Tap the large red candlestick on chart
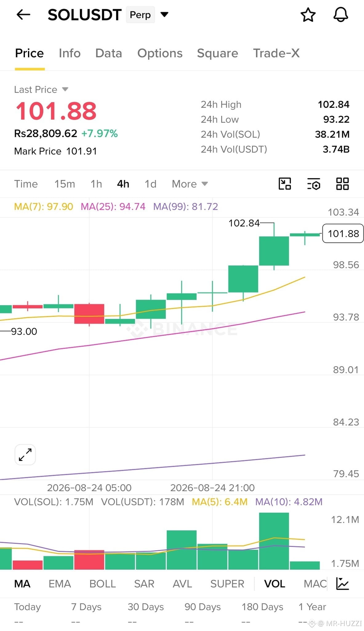Screen dimensions: 364x631 point(89,314)
